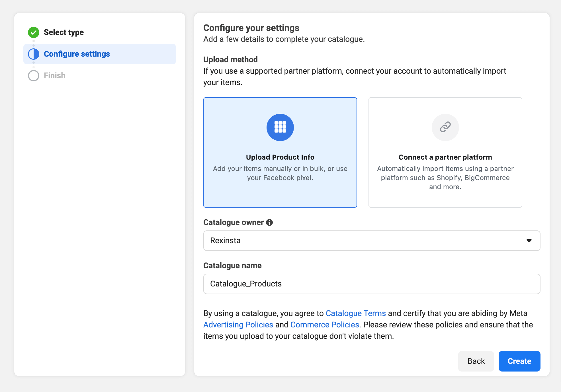
Task: Click into the Catalogue name input field
Action: click(x=371, y=284)
